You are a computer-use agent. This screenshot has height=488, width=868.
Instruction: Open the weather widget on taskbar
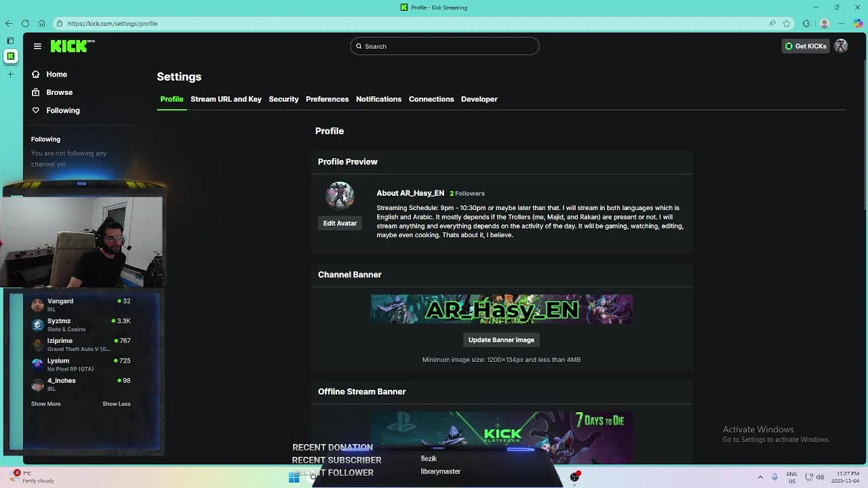[31, 477]
